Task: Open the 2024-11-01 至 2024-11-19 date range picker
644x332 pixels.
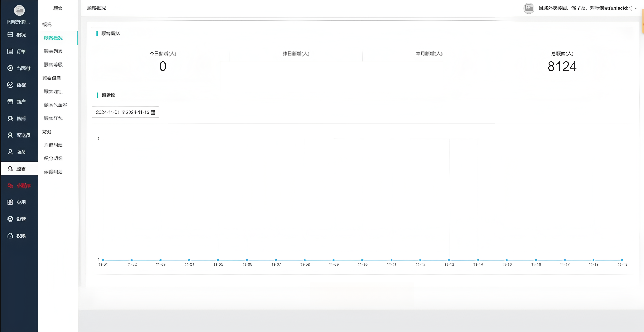Action: (122, 112)
